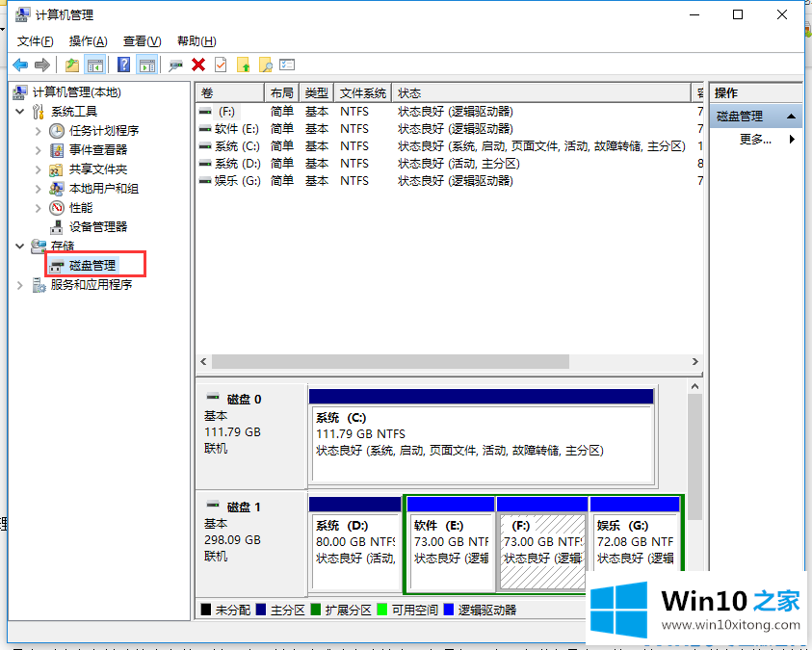Viewport: 812px width, 650px height.
Task: Sort by the 类型 column header
Action: coord(316,93)
